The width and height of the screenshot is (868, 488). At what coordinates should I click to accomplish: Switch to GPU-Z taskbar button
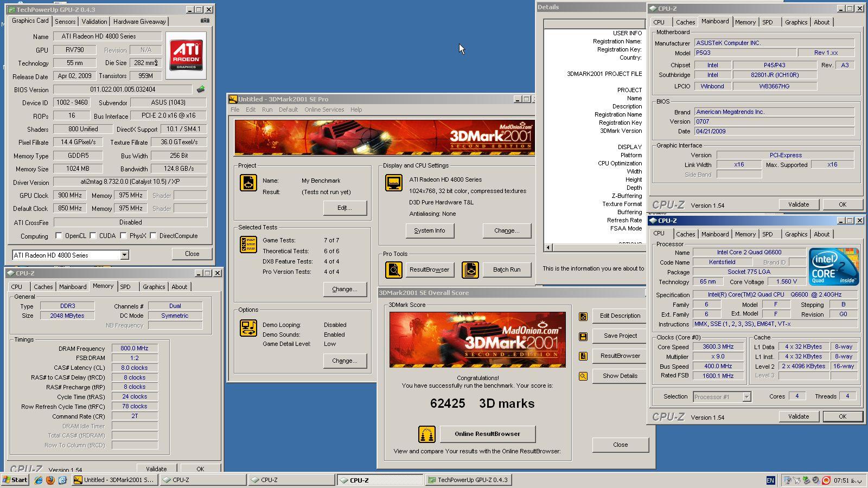(x=468, y=480)
